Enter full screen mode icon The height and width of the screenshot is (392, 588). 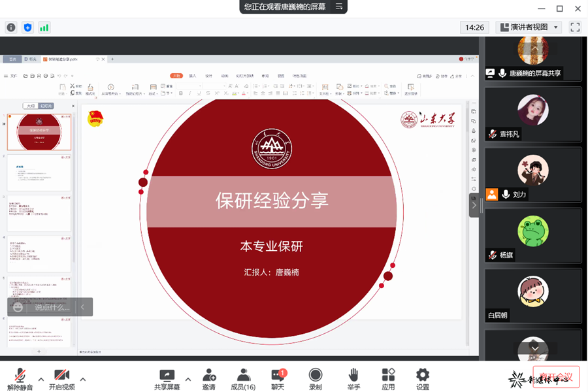coord(575,27)
